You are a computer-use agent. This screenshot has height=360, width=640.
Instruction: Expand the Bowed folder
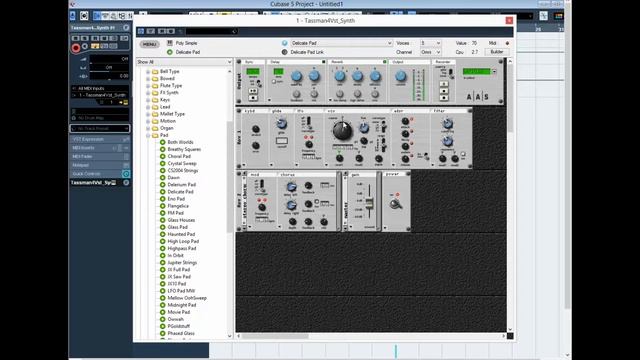coord(148,78)
